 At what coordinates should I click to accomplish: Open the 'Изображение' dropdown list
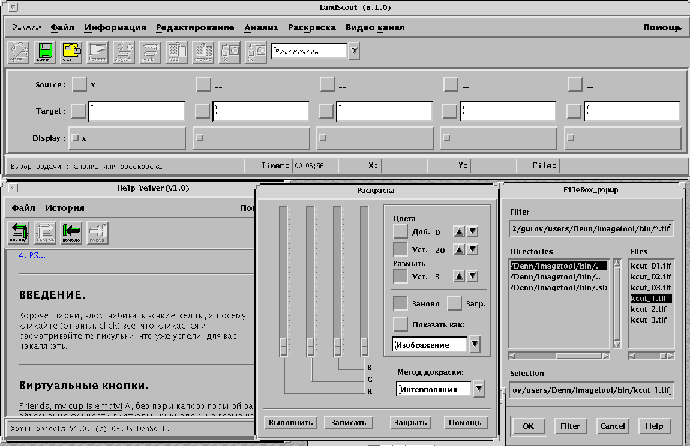(475, 345)
